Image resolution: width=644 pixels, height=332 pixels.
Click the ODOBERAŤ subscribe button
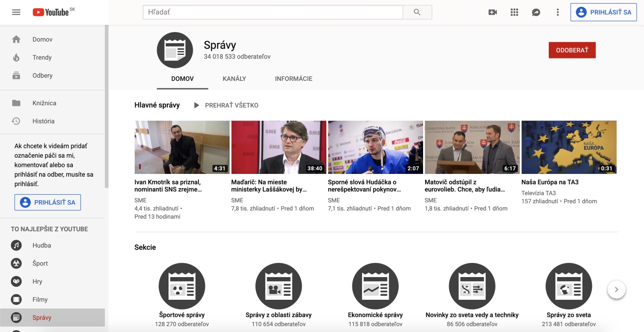(572, 50)
